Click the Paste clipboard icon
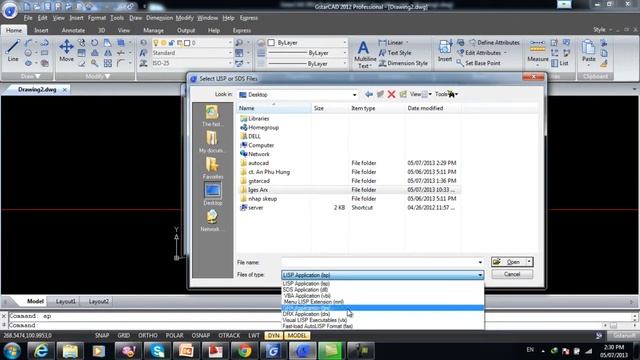 [x=588, y=51]
